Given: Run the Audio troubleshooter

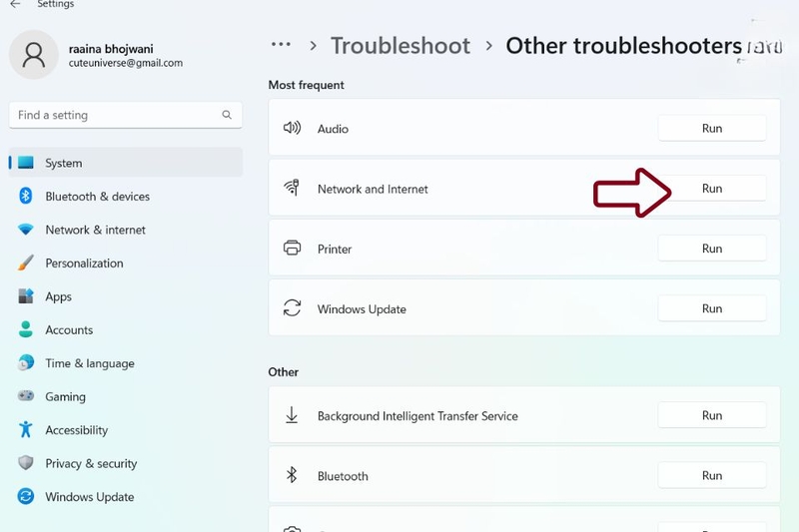Looking at the screenshot, I should [712, 129].
